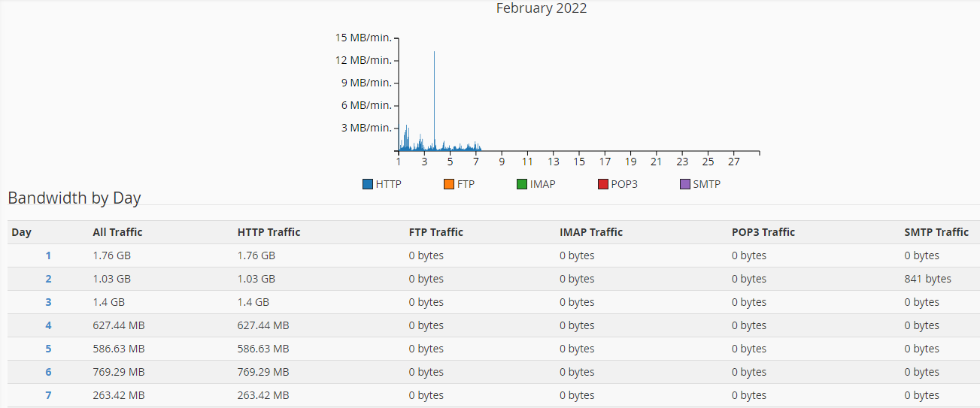Click the February 2022 chart title
Screen dimensions: 980x408
[542, 8]
